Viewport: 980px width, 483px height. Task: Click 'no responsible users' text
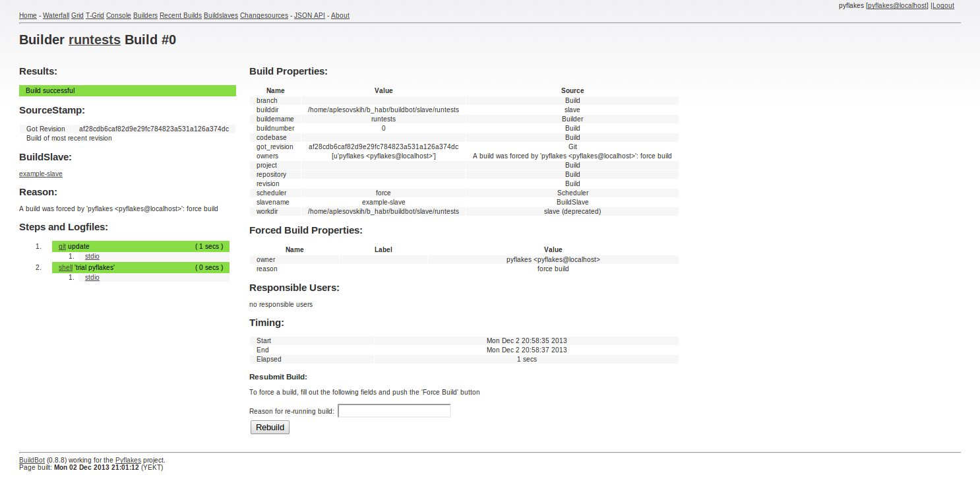point(281,304)
